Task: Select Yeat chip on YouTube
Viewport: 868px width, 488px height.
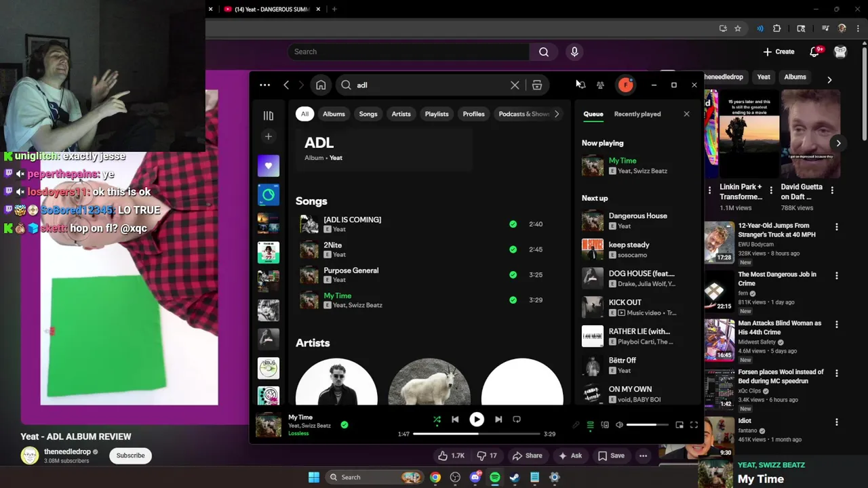Action: click(x=764, y=77)
